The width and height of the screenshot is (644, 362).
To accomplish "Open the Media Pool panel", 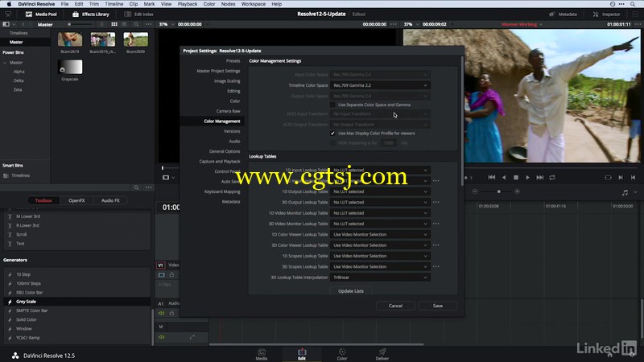I will [x=41, y=14].
